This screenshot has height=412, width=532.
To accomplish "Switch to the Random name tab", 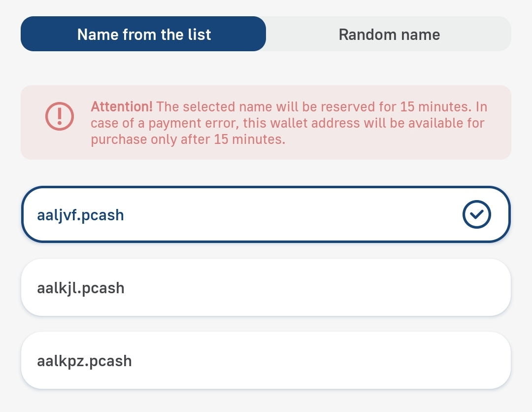I will [389, 34].
